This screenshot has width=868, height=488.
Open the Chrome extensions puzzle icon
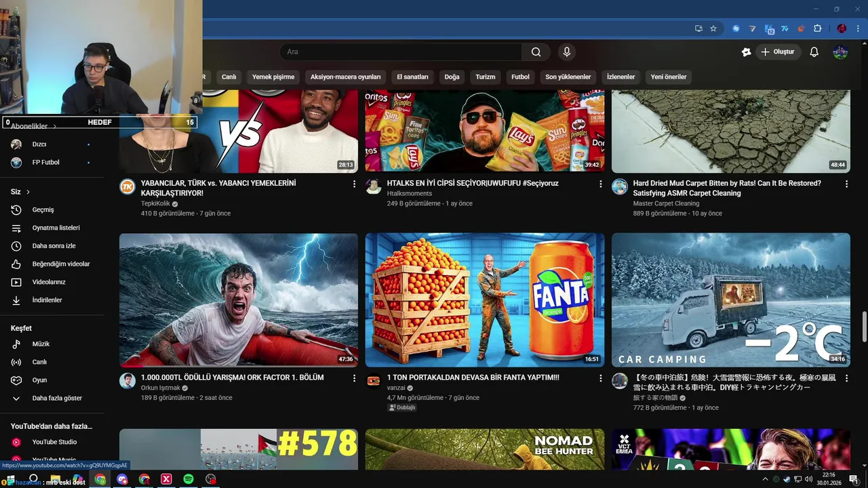(817, 28)
